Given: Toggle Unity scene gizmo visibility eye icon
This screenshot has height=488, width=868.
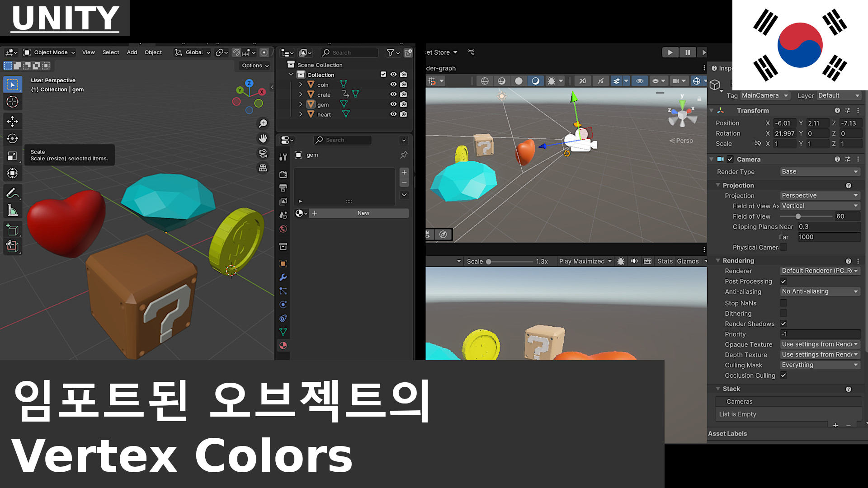Looking at the screenshot, I should (640, 81).
